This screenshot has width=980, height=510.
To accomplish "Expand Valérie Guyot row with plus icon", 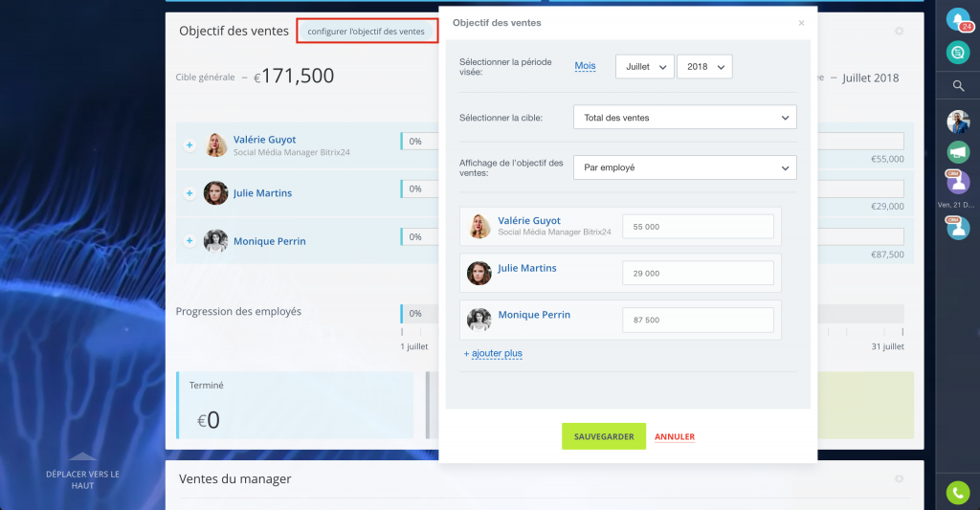I will [x=189, y=145].
